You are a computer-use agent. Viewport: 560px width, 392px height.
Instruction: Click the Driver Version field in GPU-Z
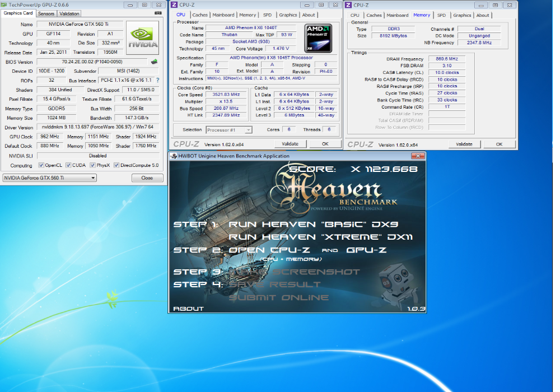pyautogui.click(x=98, y=127)
